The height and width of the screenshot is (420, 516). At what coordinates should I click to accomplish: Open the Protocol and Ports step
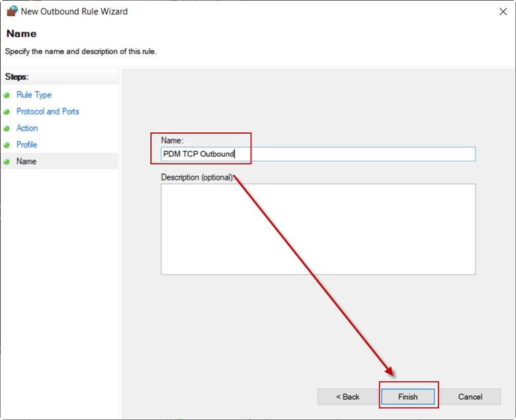48,112
